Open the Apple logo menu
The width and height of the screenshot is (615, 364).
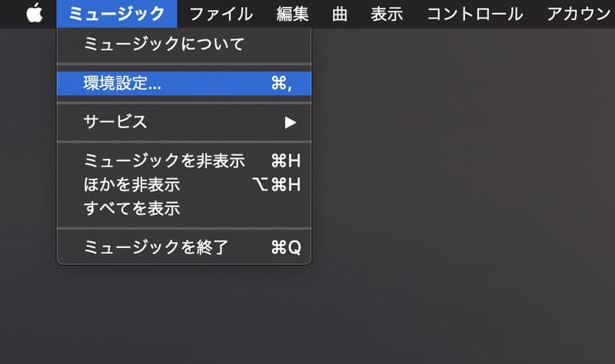click(35, 13)
